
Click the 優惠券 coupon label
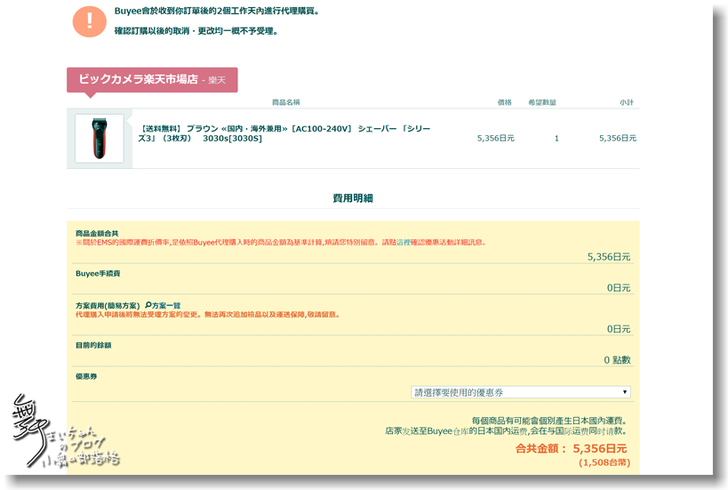click(x=85, y=377)
